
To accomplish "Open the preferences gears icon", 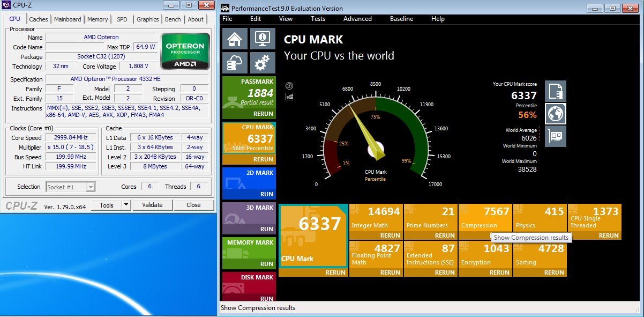I will click(x=263, y=63).
